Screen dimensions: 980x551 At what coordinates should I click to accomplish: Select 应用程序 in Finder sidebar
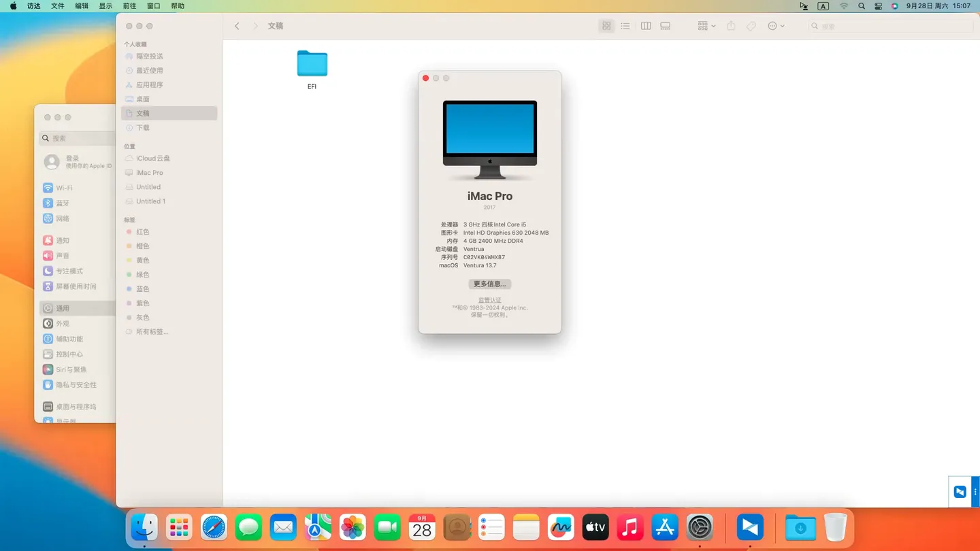tap(169, 85)
